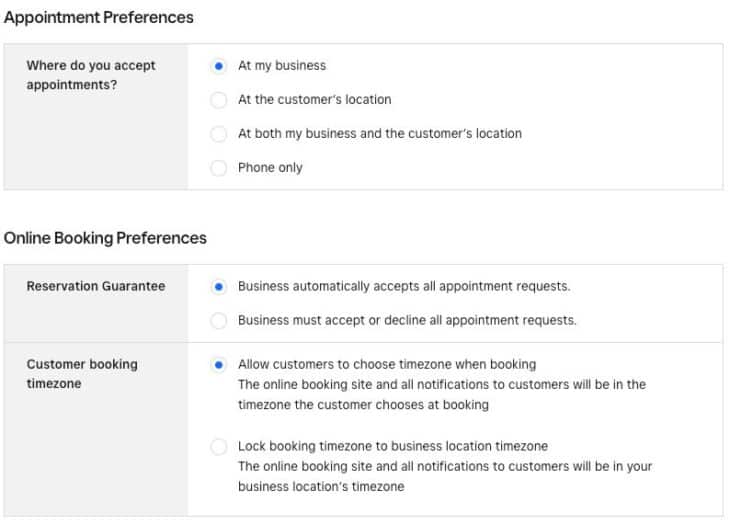Select the "Phone only" radio button

tap(218, 168)
